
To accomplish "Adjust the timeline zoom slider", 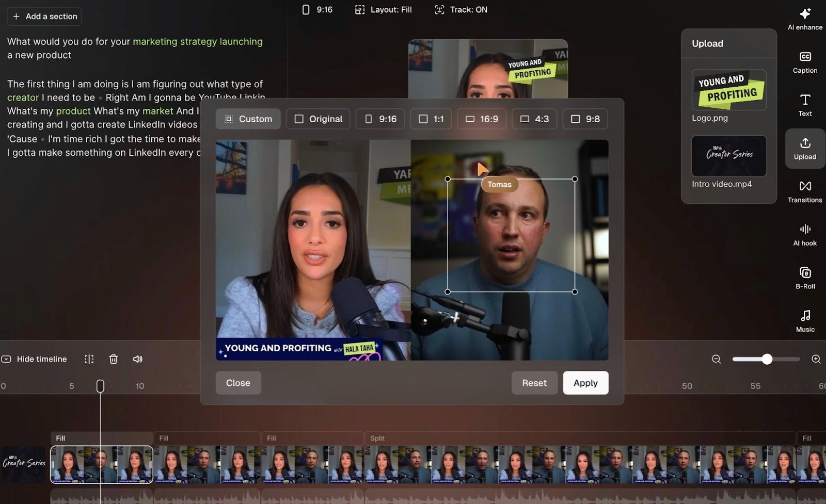I will tap(767, 359).
